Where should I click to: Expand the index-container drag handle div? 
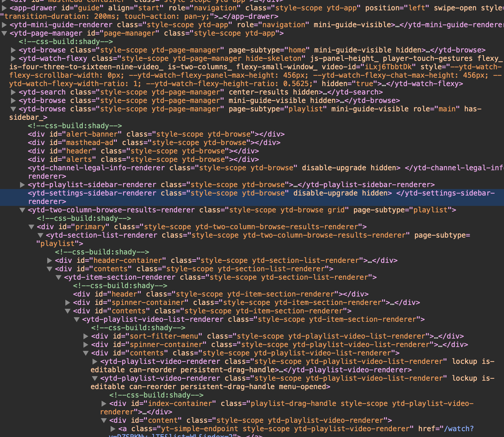pos(104,404)
